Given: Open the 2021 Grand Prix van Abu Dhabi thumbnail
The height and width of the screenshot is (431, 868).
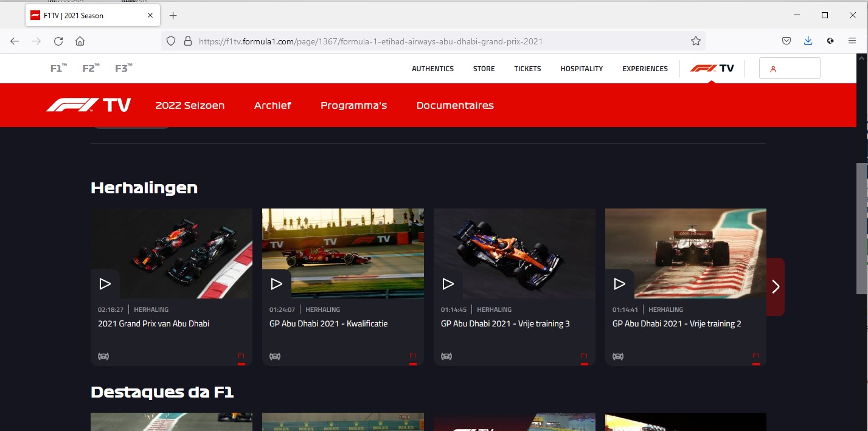Looking at the screenshot, I should pos(172,253).
